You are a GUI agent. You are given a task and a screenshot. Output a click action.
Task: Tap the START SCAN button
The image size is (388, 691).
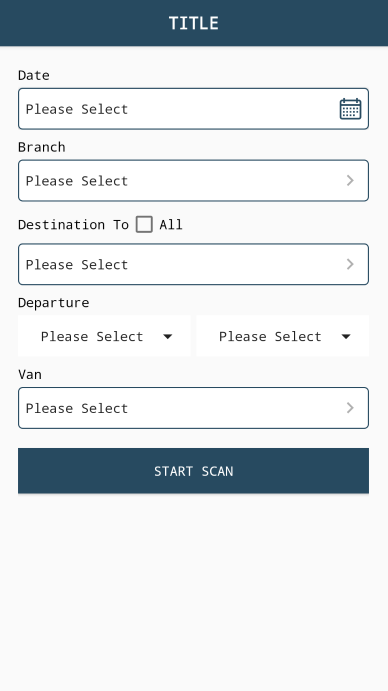point(194,471)
